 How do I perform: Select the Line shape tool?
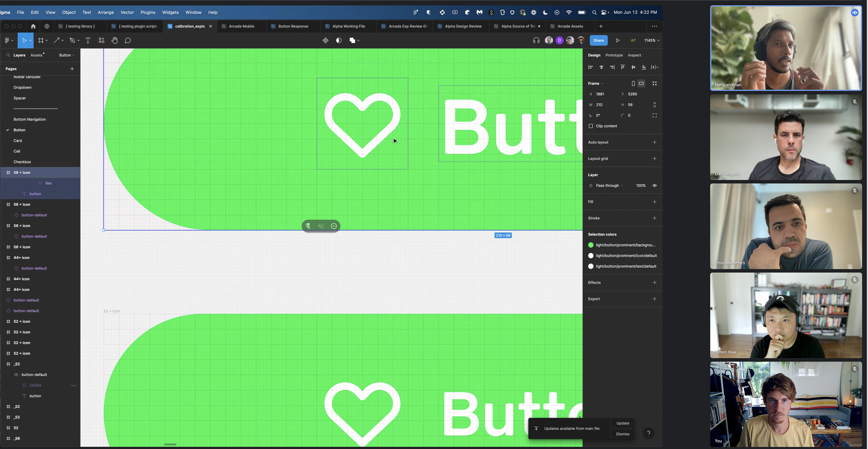(x=56, y=41)
